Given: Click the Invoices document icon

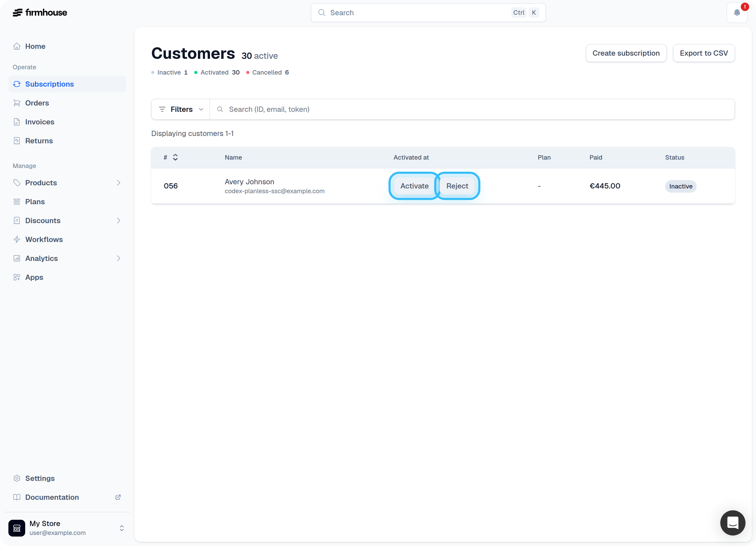Looking at the screenshot, I should click(x=17, y=122).
